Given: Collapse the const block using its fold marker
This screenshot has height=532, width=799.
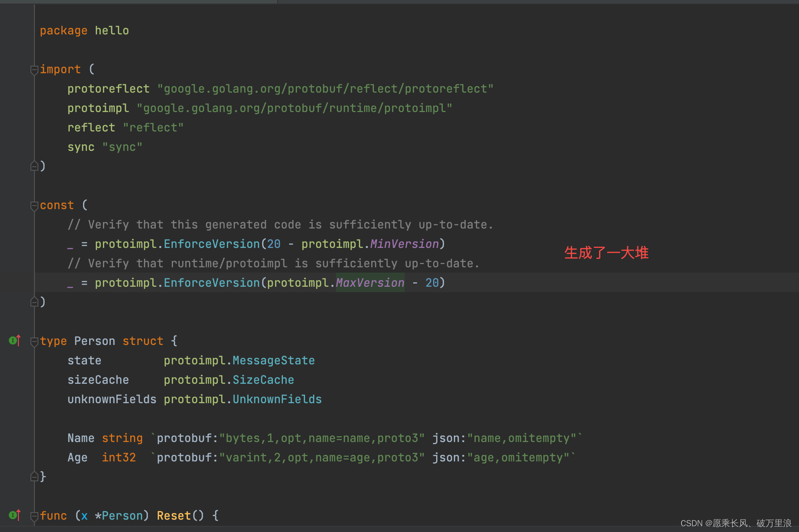Looking at the screenshot, I should (x=34, y=206).
